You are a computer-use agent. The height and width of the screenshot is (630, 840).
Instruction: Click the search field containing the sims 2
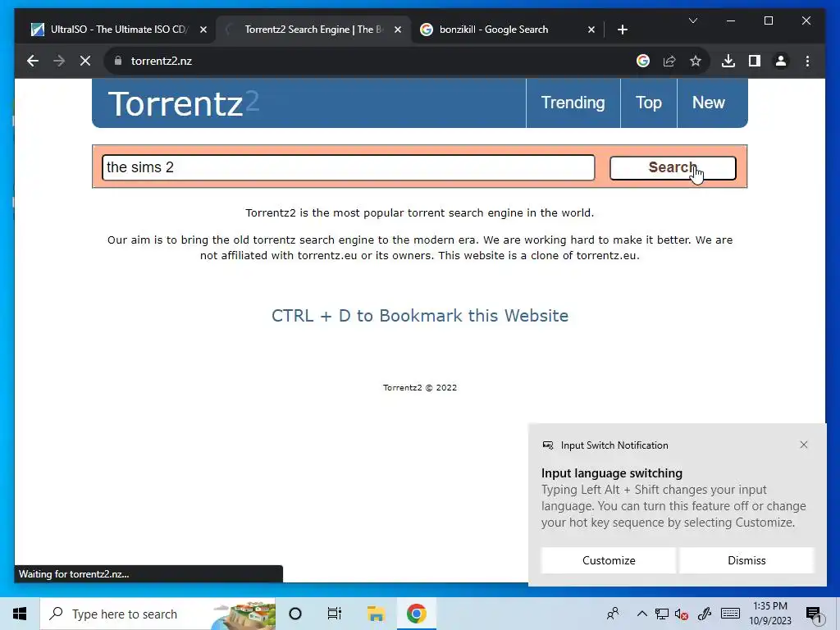point(348,167)
